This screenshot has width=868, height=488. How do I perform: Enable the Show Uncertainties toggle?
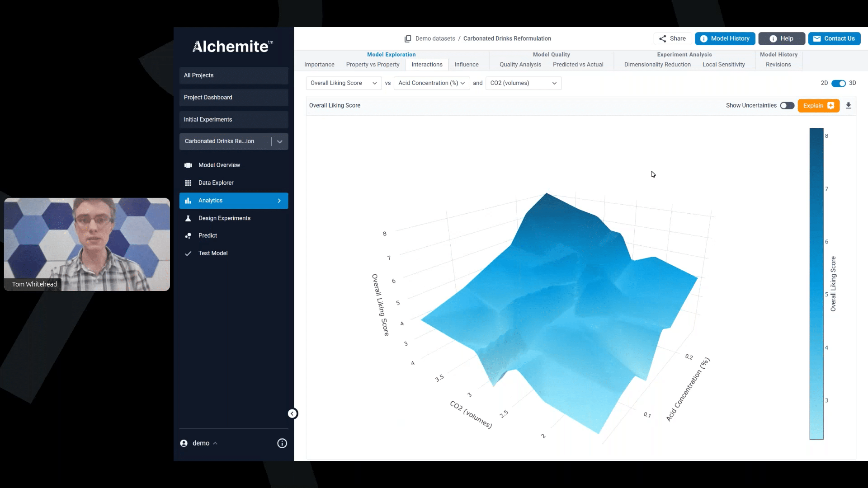click(787, 105)
